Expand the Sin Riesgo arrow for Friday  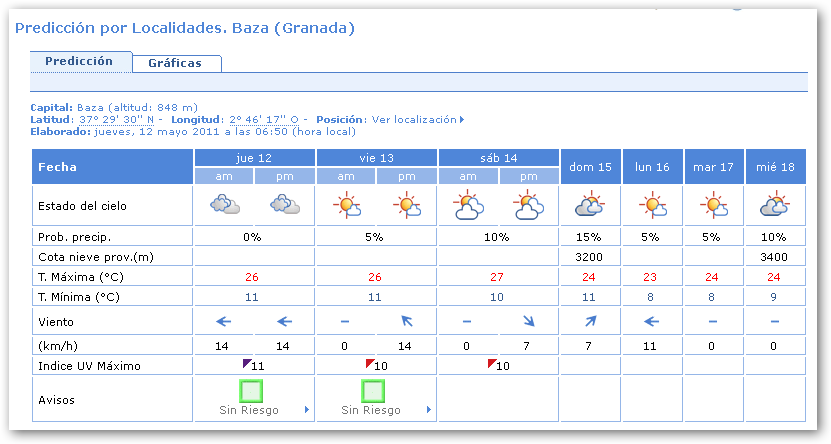428,410
